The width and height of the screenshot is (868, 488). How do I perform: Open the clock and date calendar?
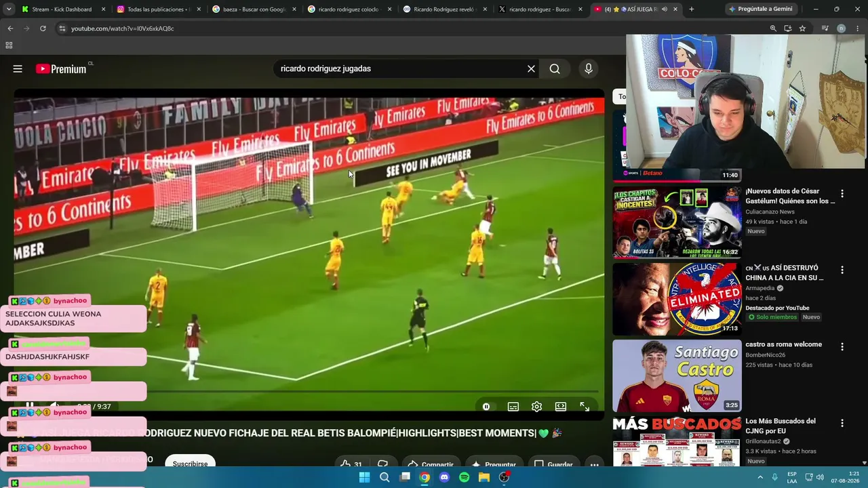(845, 477)
